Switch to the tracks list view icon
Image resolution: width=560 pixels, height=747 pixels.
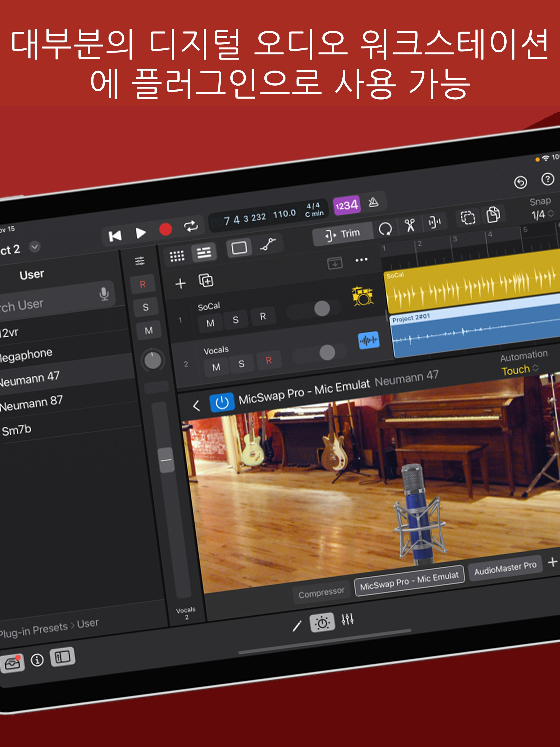click(204, 253)
